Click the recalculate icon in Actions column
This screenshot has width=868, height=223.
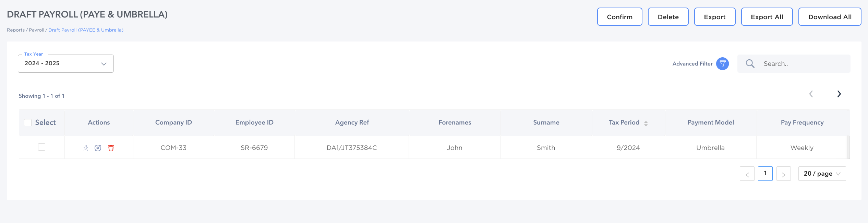click(98, 148)
